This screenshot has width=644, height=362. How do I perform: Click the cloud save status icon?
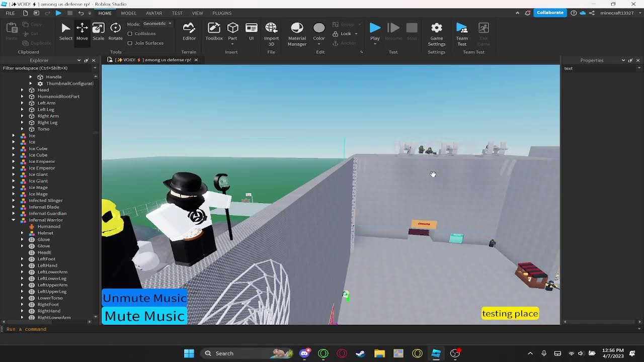583,13
